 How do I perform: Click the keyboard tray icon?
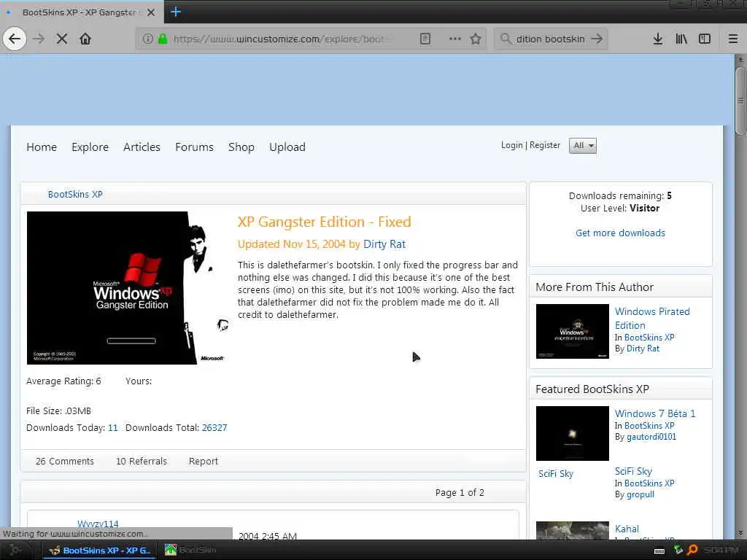point(659,551)
